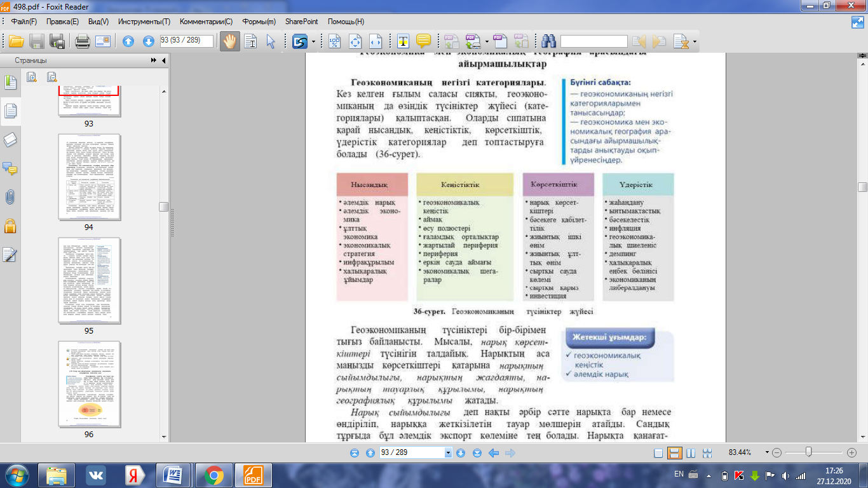Click previous page arrow in status bar
Image resolution: width=868 pixels, height=488 pixels.
click(x=370, y=453)
